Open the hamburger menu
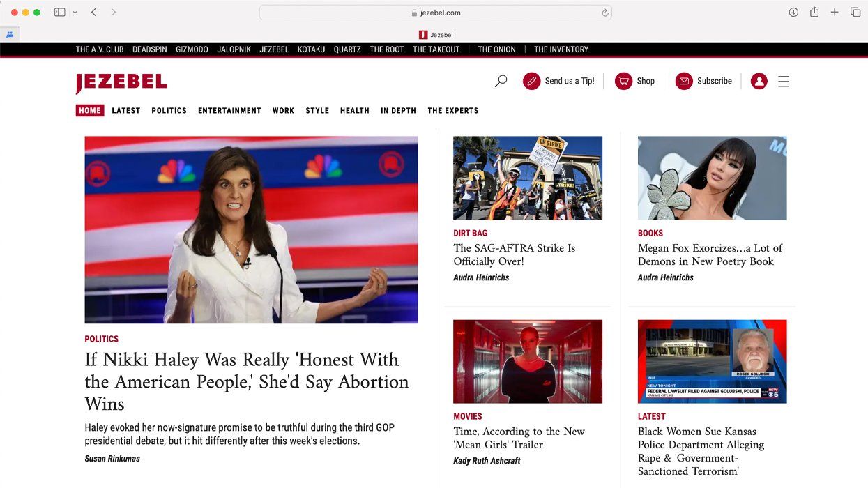868x488 pixels. 784,81
